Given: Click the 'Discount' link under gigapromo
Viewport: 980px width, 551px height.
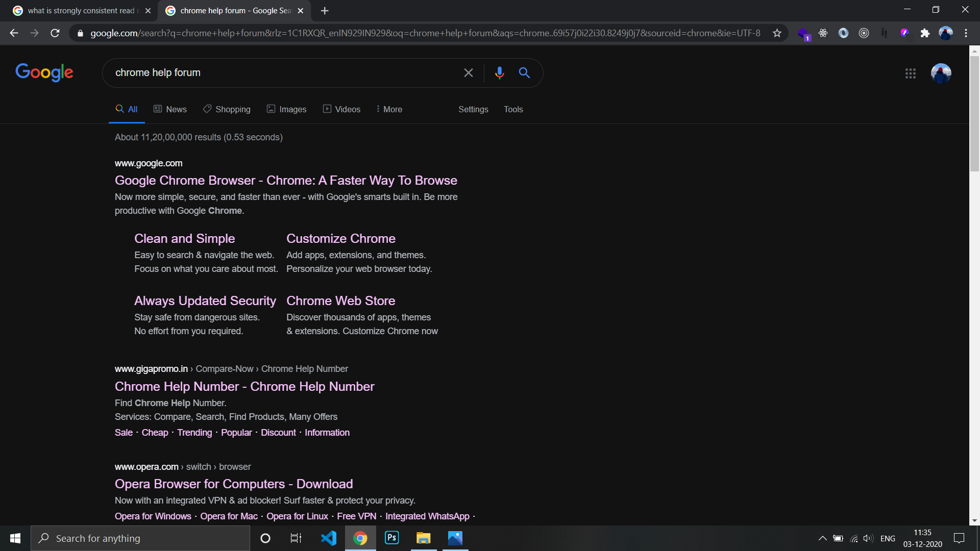Looking at the screenshot, I should 278,433.
